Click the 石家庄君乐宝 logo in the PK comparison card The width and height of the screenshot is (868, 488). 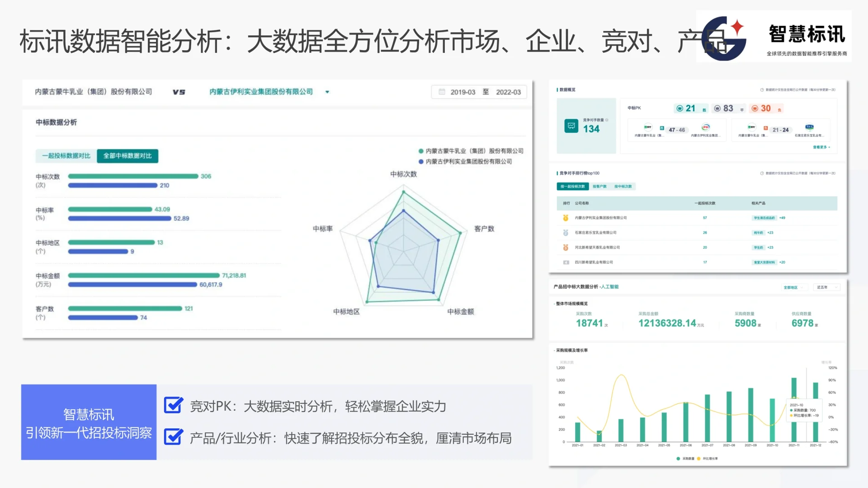click(809, 127)
